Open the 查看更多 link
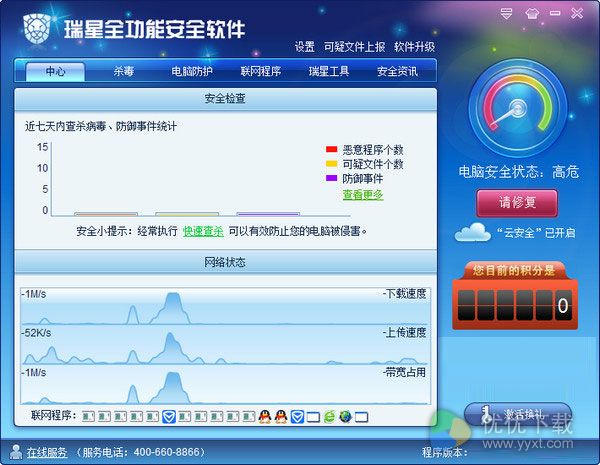 [x=363, y=195]
